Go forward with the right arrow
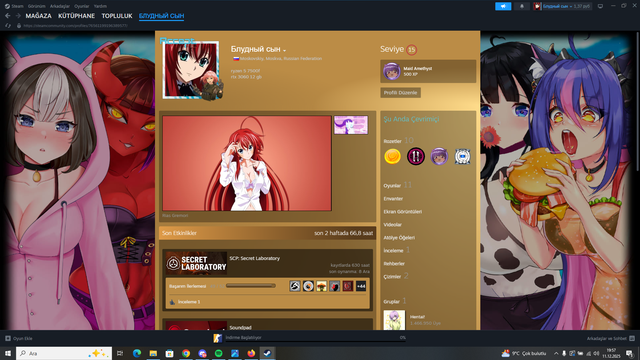 [18, 16]
